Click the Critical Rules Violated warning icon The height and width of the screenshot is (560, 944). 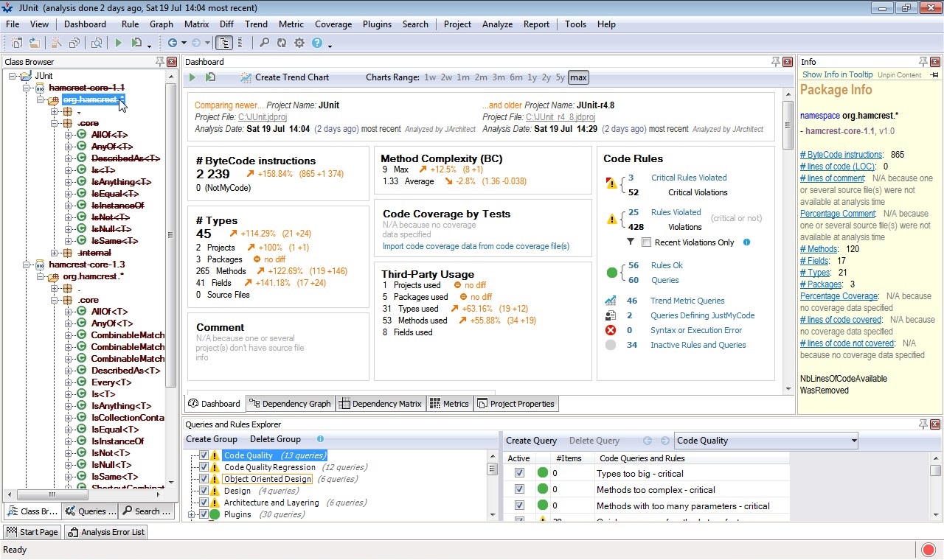click(x=611, y=183)
